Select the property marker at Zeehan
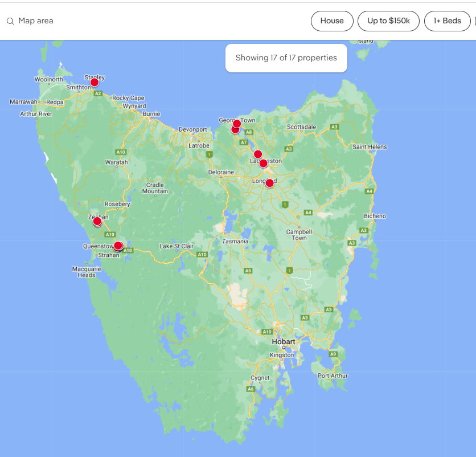Viewport: 476px width, 457px height. click(97, 221)
